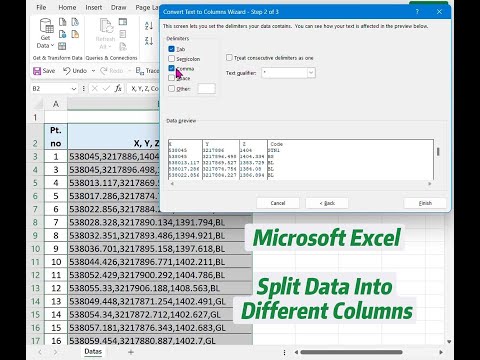Select column A header
The height and width of the screenshot is (360, 480).
point(56,104)
